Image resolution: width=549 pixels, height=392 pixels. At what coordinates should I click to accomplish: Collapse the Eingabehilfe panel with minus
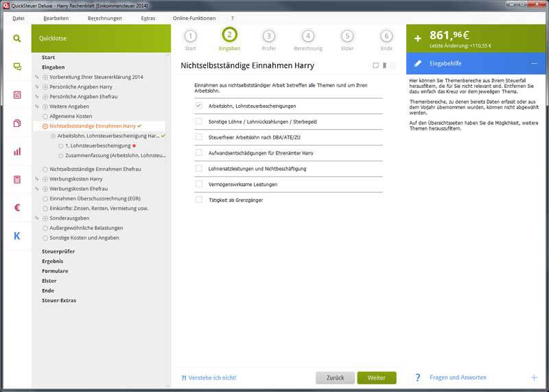coord(534,63)
